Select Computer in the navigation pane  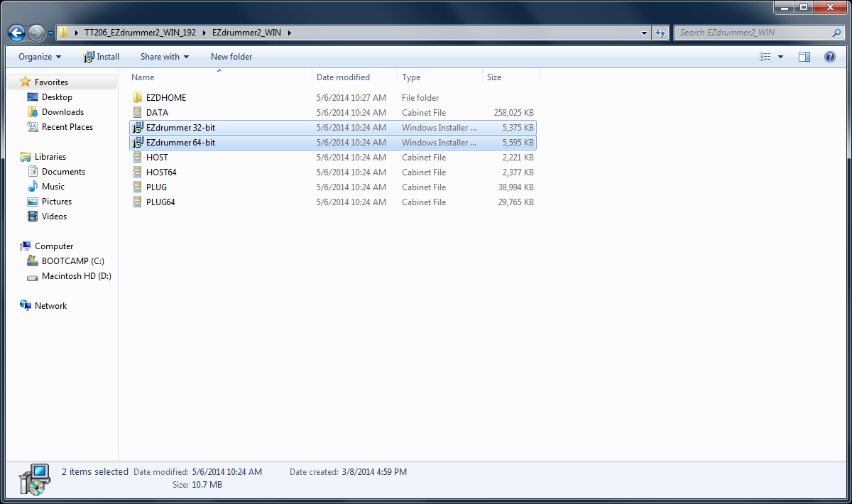tap(54, 246)
